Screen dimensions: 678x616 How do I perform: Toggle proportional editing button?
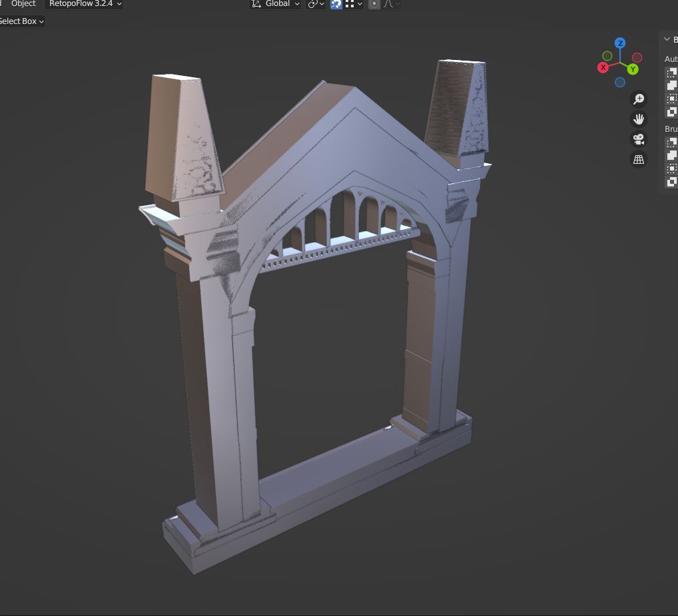tap(374, 4)
